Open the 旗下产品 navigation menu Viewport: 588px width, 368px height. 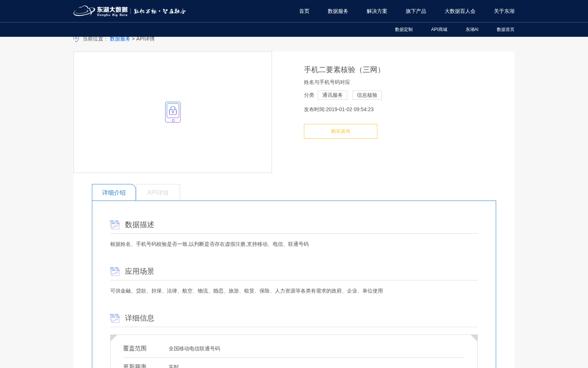pos(416,11)
